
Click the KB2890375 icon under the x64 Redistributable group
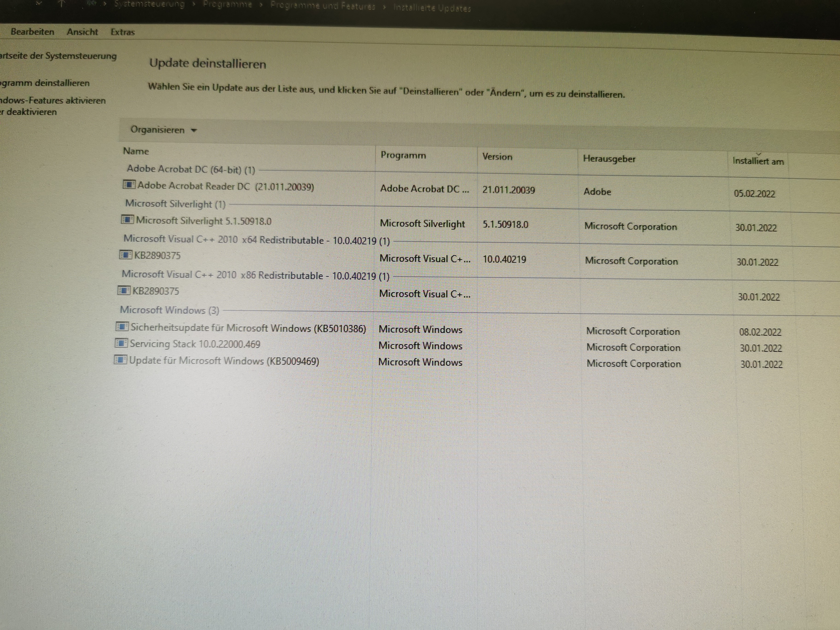tap(126, 254)
